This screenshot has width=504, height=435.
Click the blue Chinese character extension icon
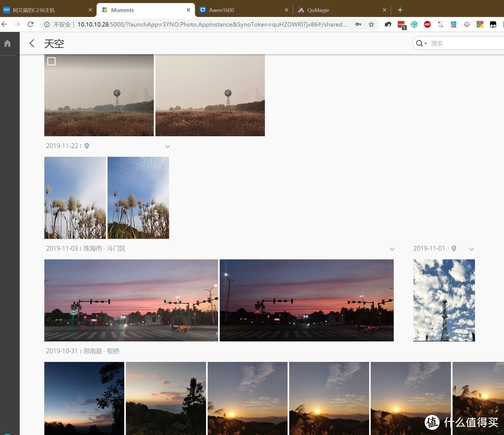tap(454, 24)
